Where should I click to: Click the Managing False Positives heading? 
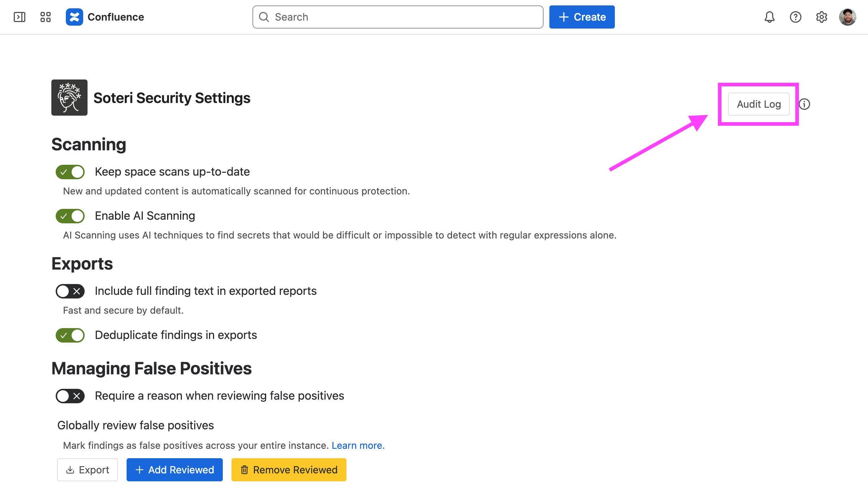(152, 369)
